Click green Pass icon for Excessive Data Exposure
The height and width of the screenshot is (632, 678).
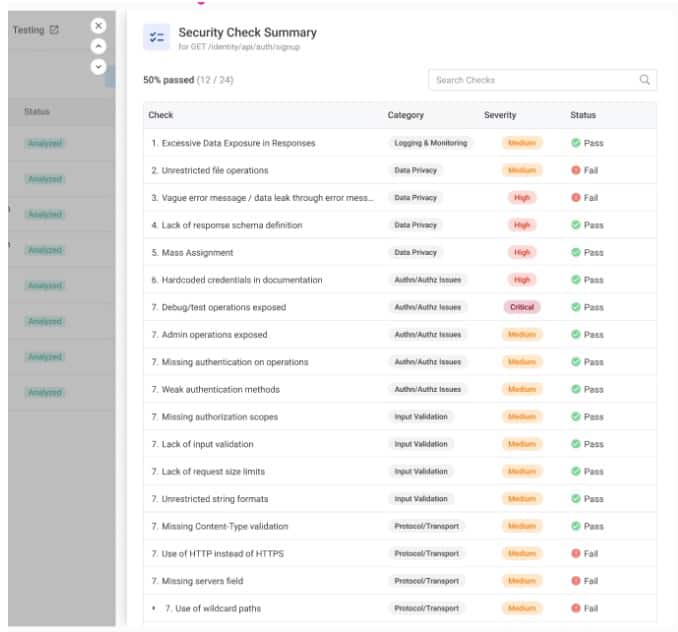pyautogui.click(x=576, y=143)
